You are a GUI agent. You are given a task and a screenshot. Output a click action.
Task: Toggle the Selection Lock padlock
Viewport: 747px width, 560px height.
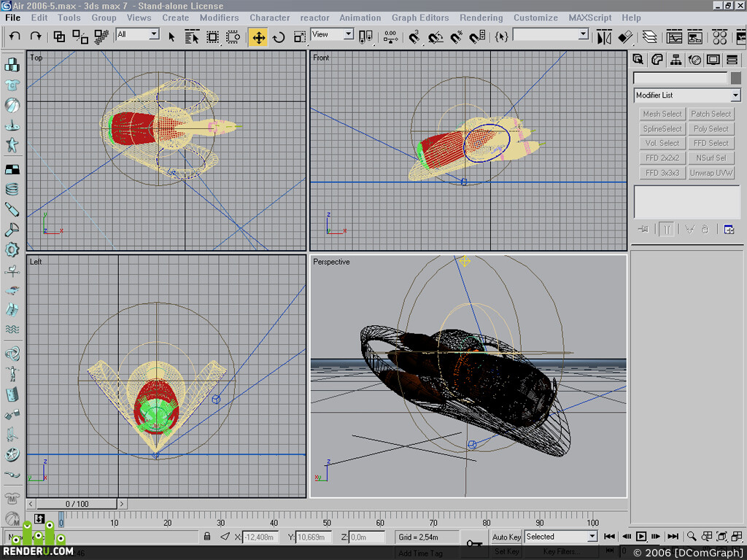point(207,537)
